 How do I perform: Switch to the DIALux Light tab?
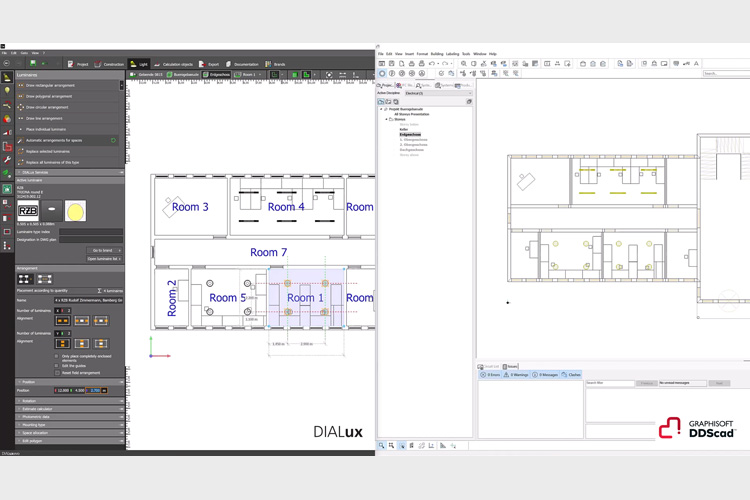[x=139, y=64]
